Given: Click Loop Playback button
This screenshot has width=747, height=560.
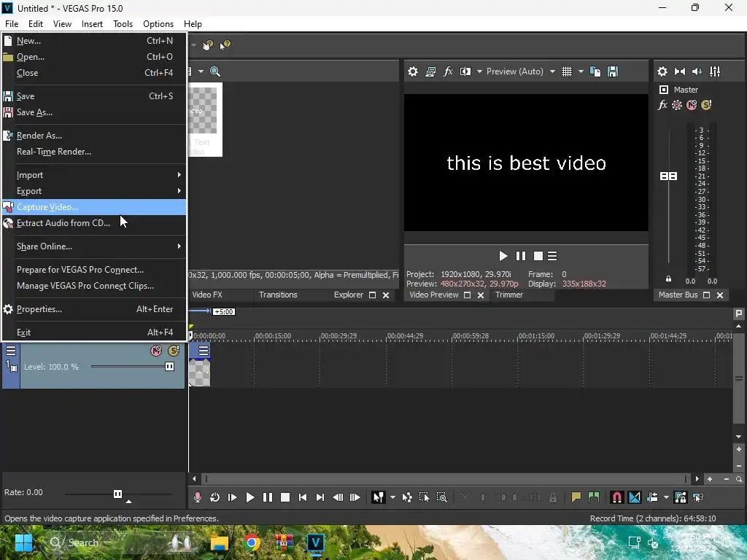Looking at the screenshot, I should coord(215,497).
